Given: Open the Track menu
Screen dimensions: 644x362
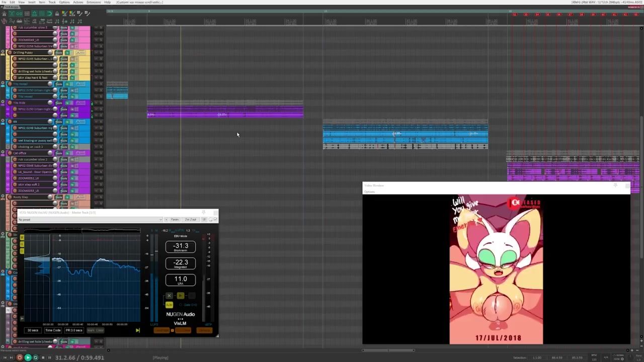Looking at the screenshot, I should (x=52, y=3).
